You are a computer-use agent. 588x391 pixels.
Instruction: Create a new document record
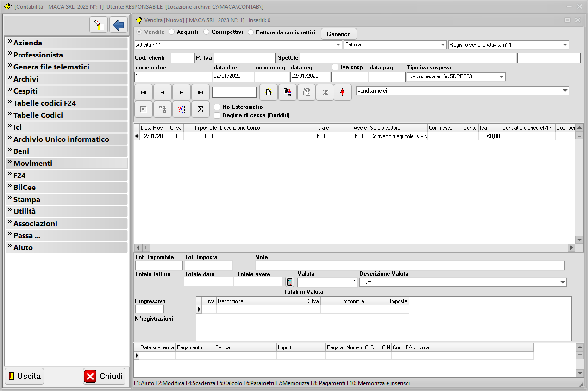pos(269,92)
